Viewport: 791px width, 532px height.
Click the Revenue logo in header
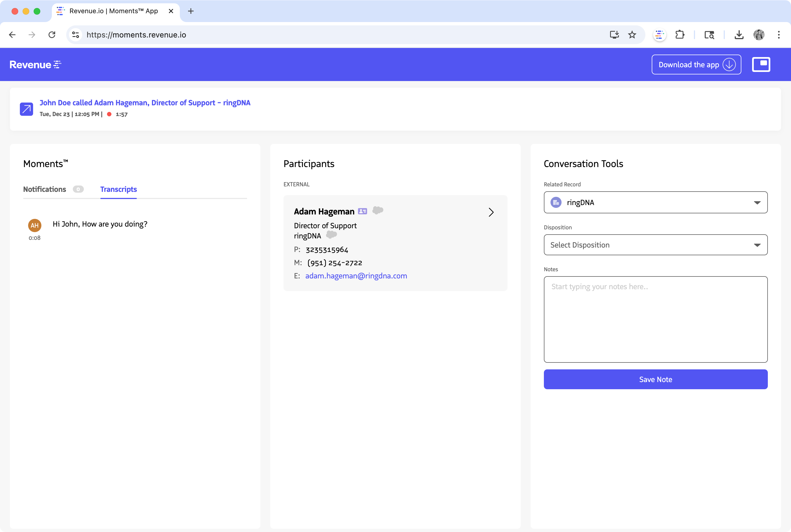coord(35,65)
